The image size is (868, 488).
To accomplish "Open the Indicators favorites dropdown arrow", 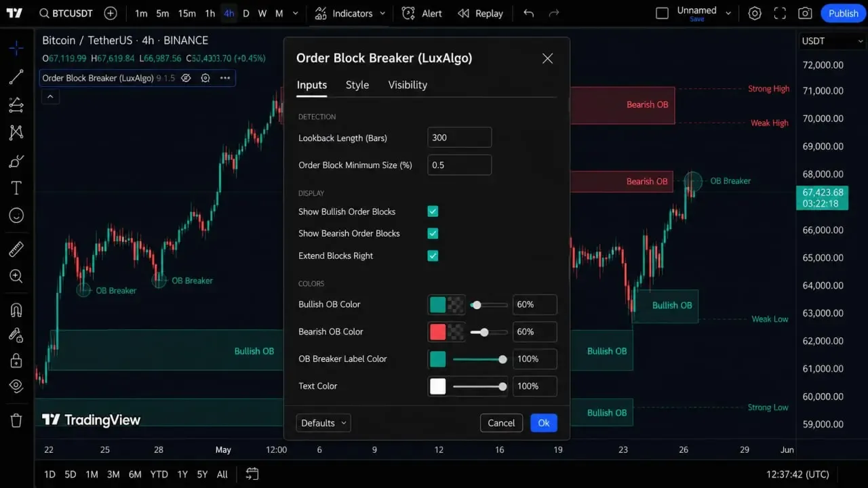I will click(x=382, y=14).
